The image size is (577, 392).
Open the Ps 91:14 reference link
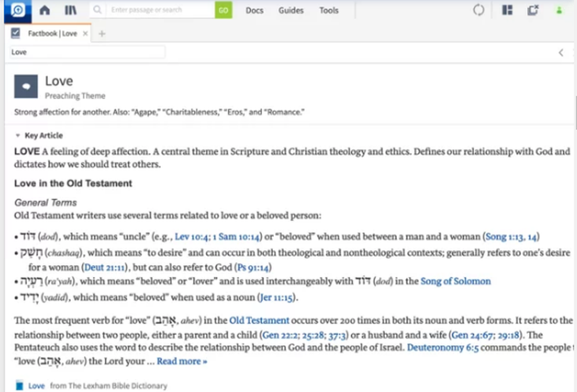click(x=253, y=267)
